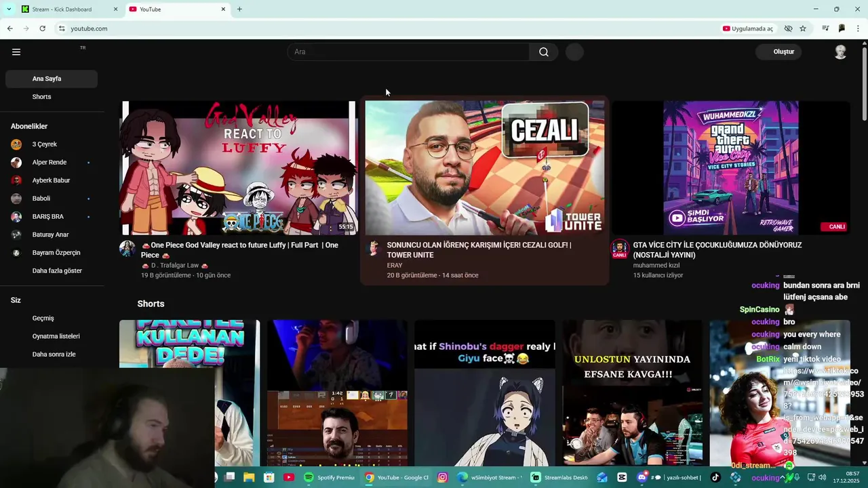Click the Siz sidebar heading
This screenshot has width=868, height=488.
click(16, 300)
